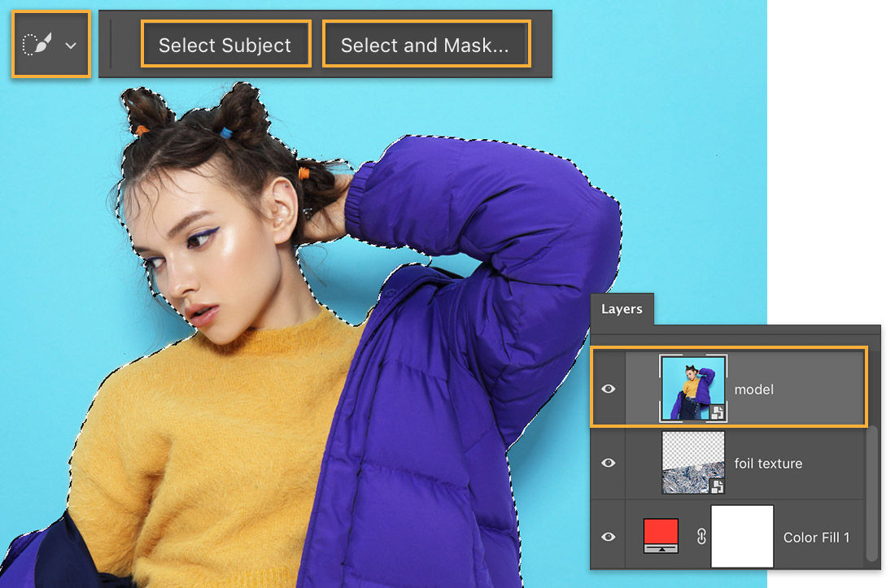Select the Color Fill 1 layer by its name

tap(818, 537)
